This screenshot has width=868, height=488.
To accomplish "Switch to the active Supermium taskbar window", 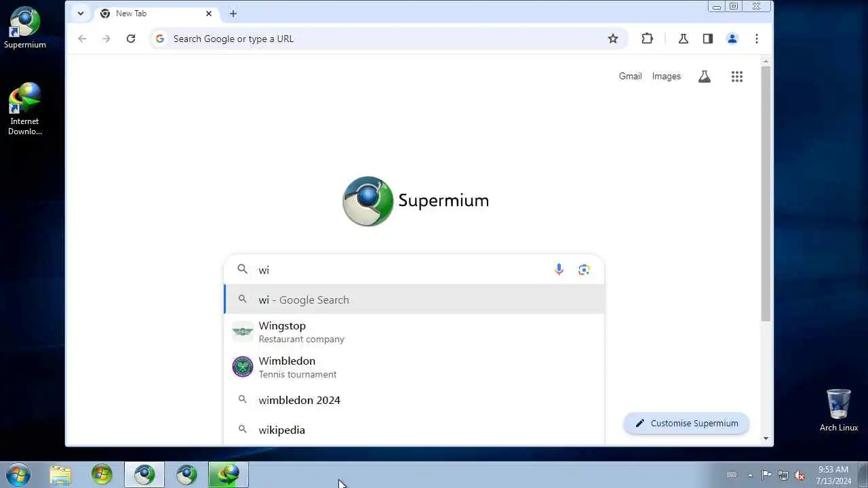I will 144,474.
